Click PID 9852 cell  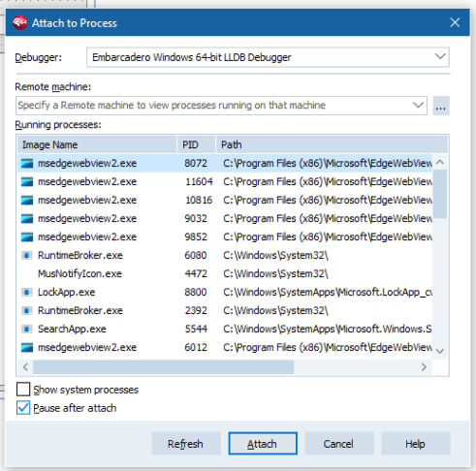pos(196,237)
